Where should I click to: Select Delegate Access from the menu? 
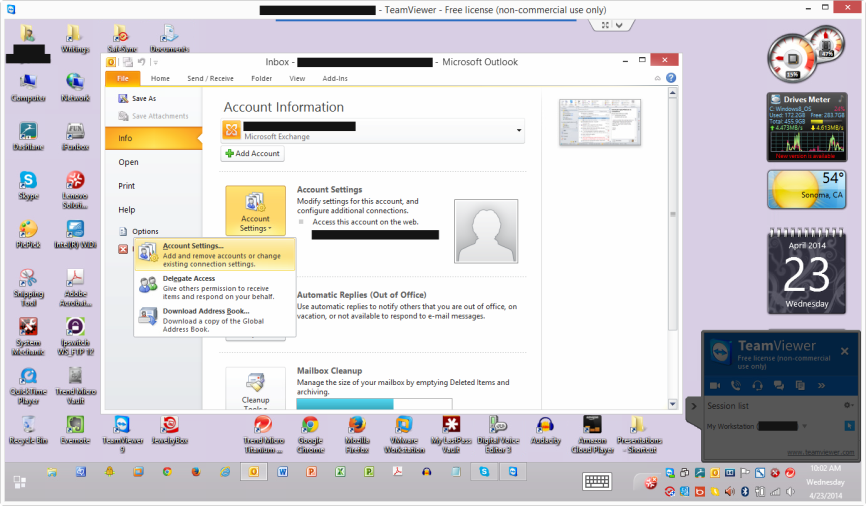coord(189,278)
